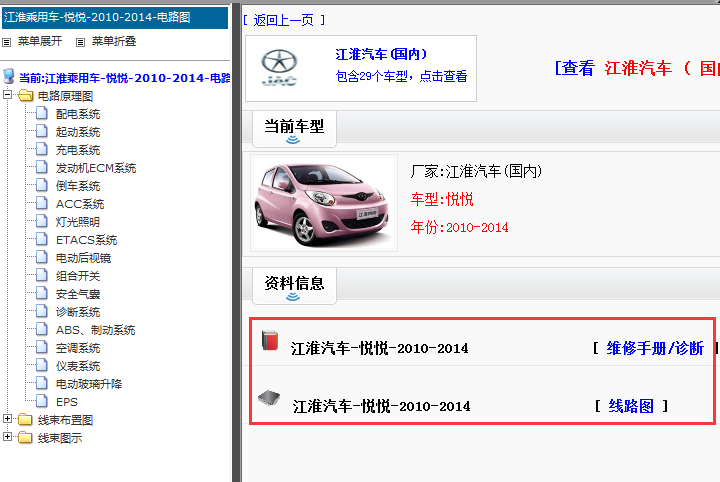Click the page icon beside EPS

pyautogui.click(x=42, y=401)
